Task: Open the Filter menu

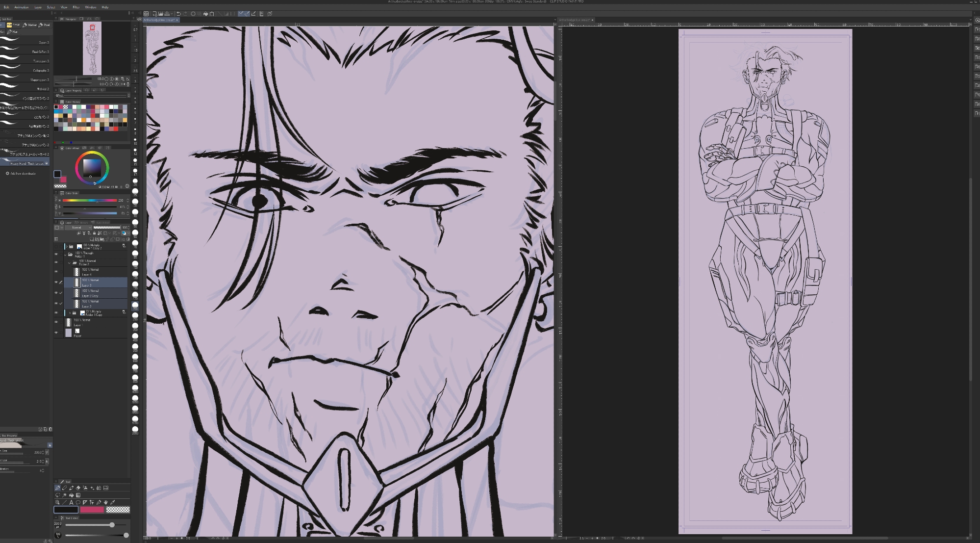Action: click(x=76, y=7)
